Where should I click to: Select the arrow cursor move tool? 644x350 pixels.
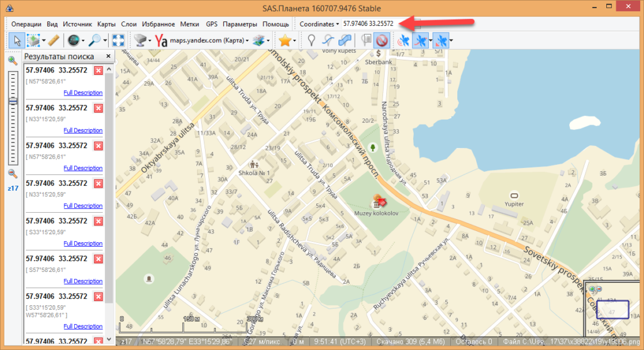(x=16, y=40)
